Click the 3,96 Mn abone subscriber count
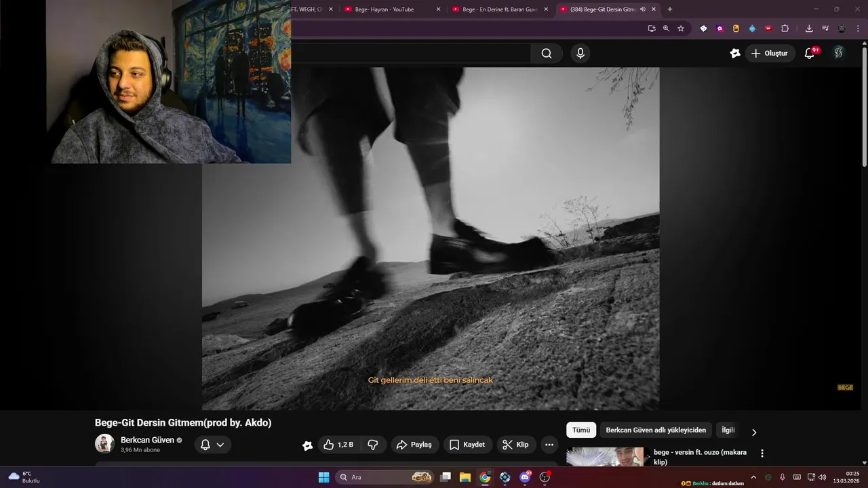 140,450
